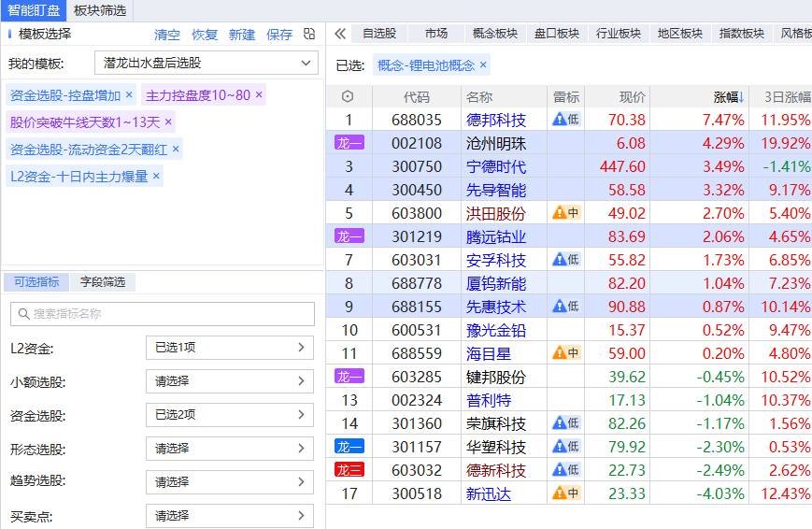
Task: Click the 保存 link
Action: [x=279, y=35]
